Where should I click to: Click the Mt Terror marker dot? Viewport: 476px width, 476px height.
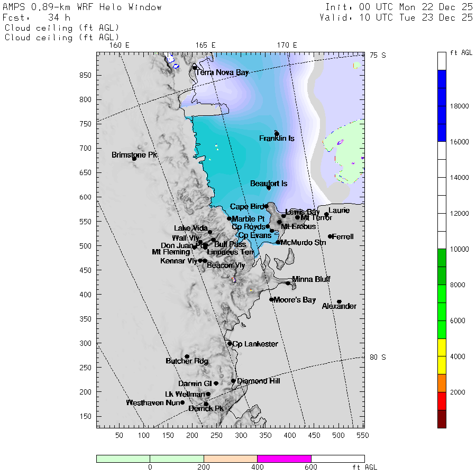(x=297, y=217)
